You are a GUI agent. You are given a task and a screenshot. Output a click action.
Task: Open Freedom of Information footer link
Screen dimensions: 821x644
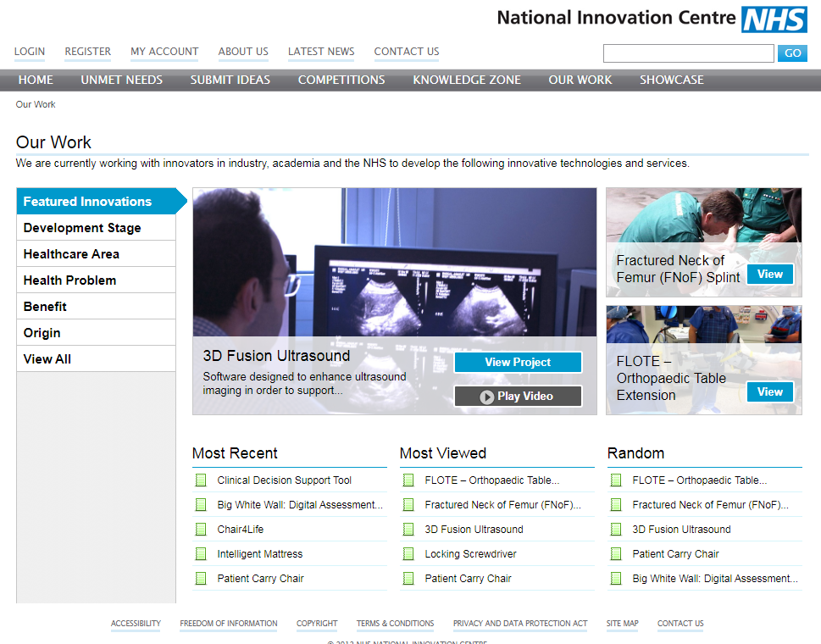pos(229,624)
